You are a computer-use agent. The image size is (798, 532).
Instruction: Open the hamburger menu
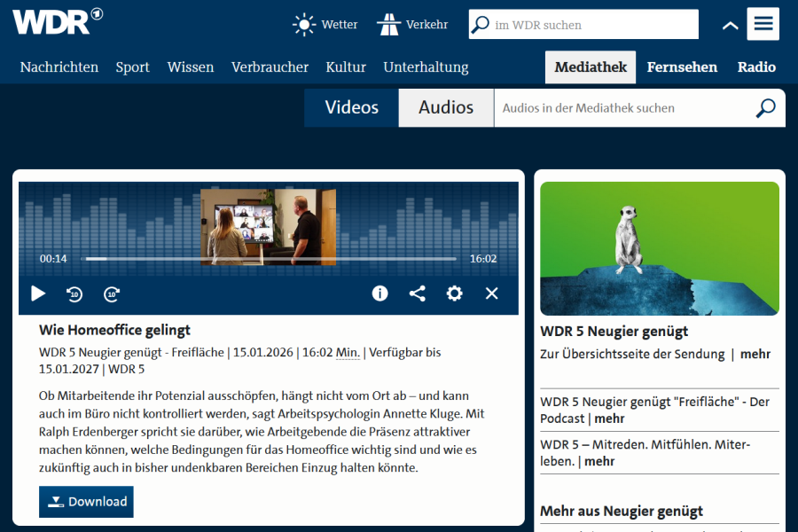(763, 24)
